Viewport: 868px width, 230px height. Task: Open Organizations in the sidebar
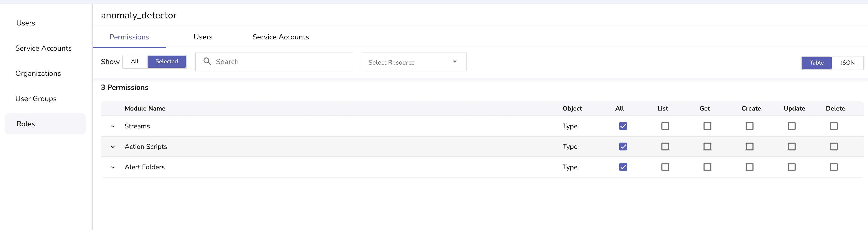click(x=38, y=74)
